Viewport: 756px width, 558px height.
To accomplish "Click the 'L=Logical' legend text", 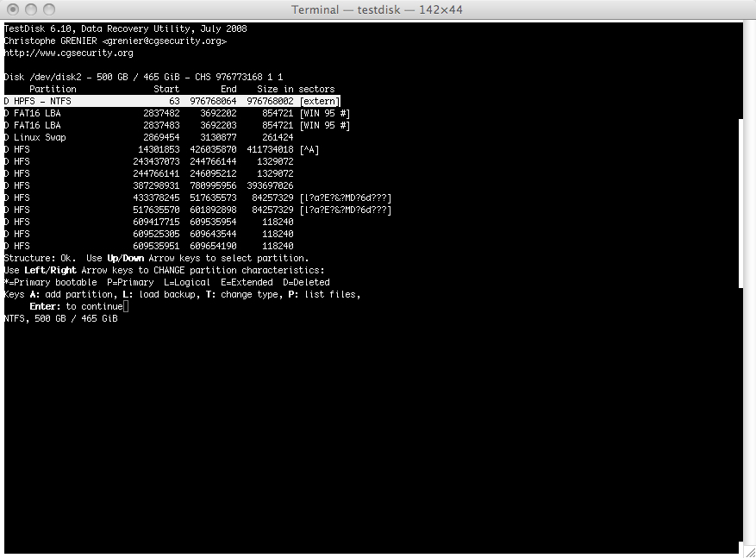I will click(x=187, y=282).
